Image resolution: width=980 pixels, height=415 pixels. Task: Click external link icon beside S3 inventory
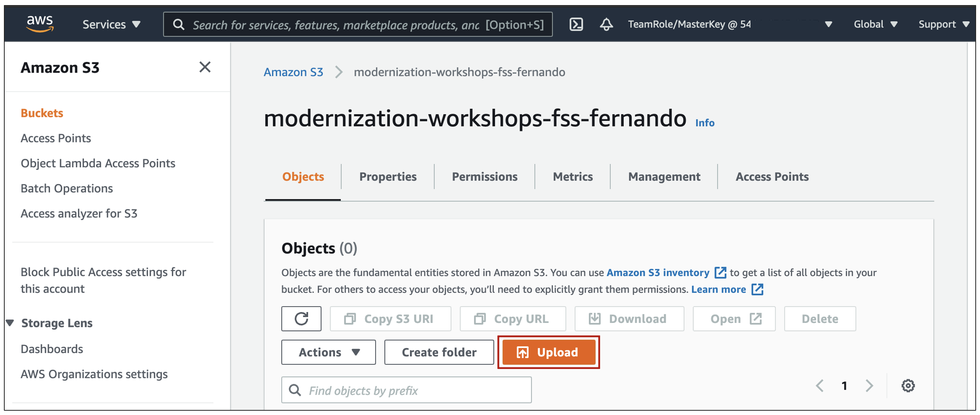click(720, 273)
